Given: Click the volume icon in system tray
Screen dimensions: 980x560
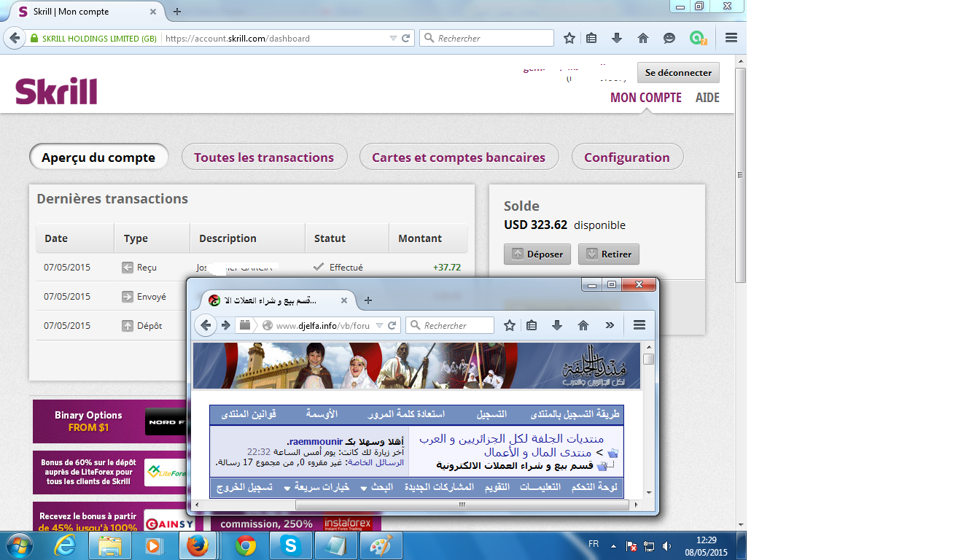Looking at the screenshot, I should click(x=666, y=545).
